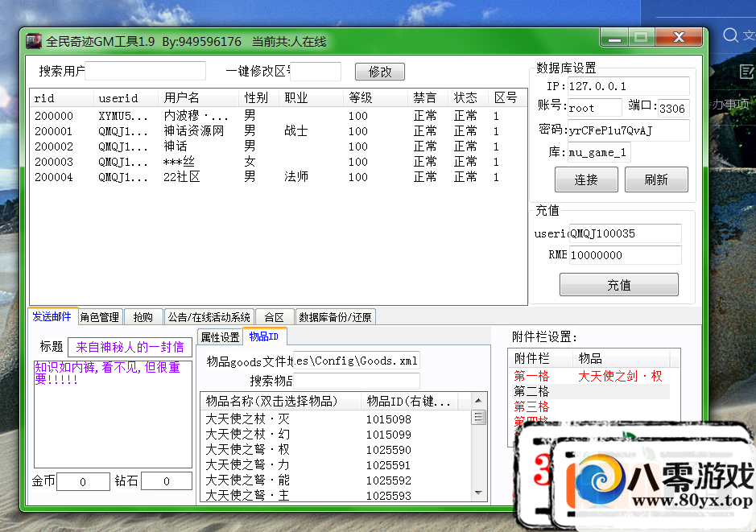Close the GM tool window

click(679, 38)
